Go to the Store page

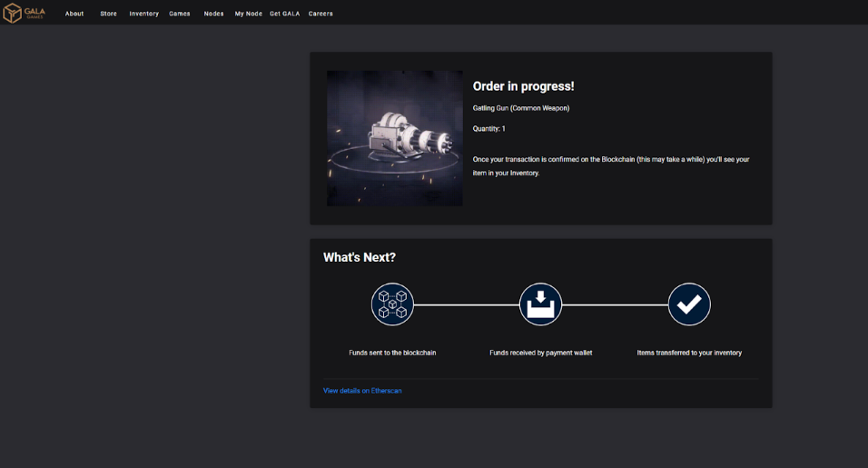(x=109, y=14)
